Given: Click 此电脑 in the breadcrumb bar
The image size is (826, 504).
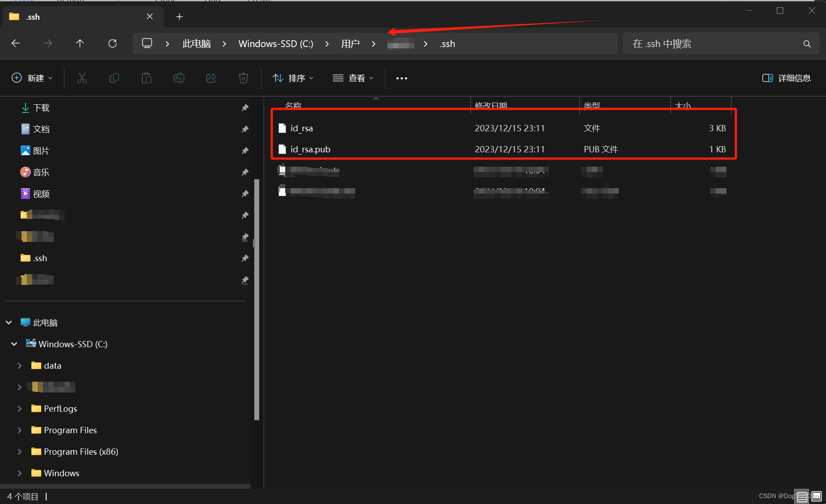Looking at the screenshot, I should tap(196, 43).
